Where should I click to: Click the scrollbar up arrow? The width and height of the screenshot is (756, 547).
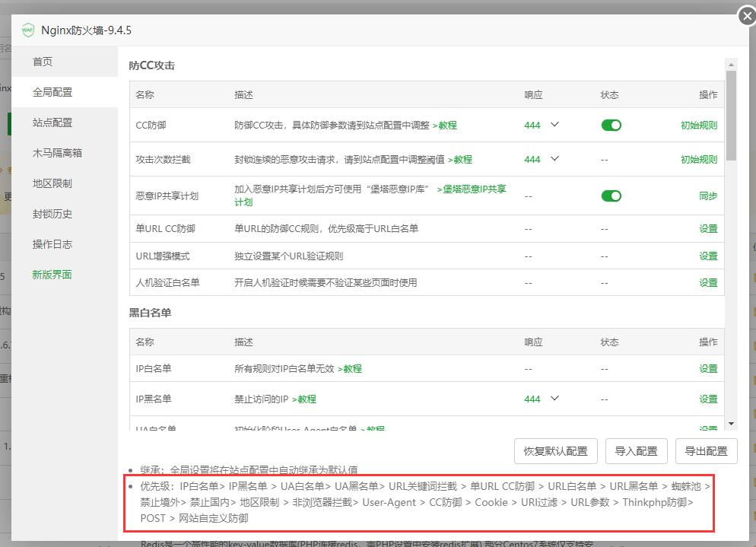[x=731, y=64]
